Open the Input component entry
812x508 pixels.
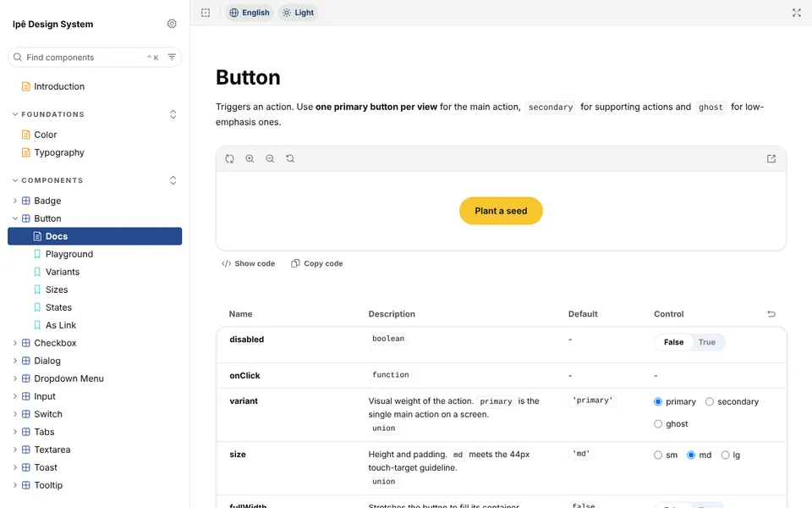pos(95,396)
